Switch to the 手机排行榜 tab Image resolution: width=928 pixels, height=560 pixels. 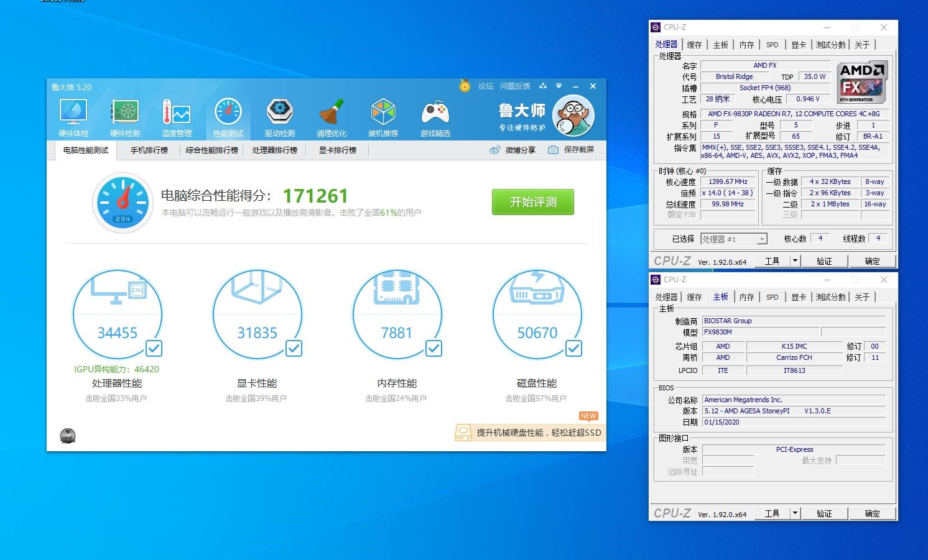(149, 150)
